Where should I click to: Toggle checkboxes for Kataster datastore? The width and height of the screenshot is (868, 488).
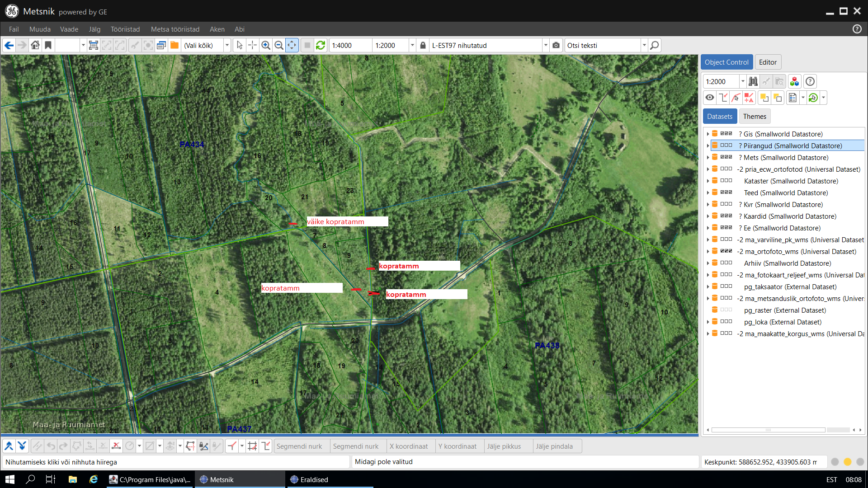pyautogui.click(x=726, y=181)
